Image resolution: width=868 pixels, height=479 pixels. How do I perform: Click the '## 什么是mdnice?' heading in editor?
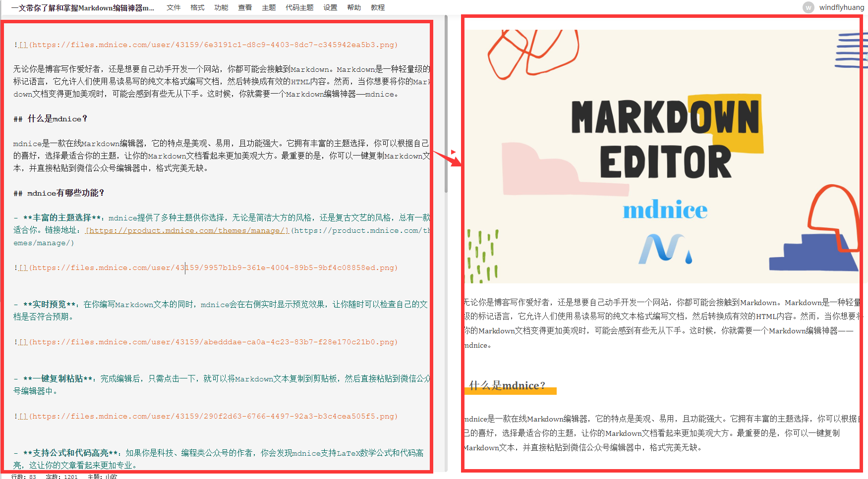51,119
